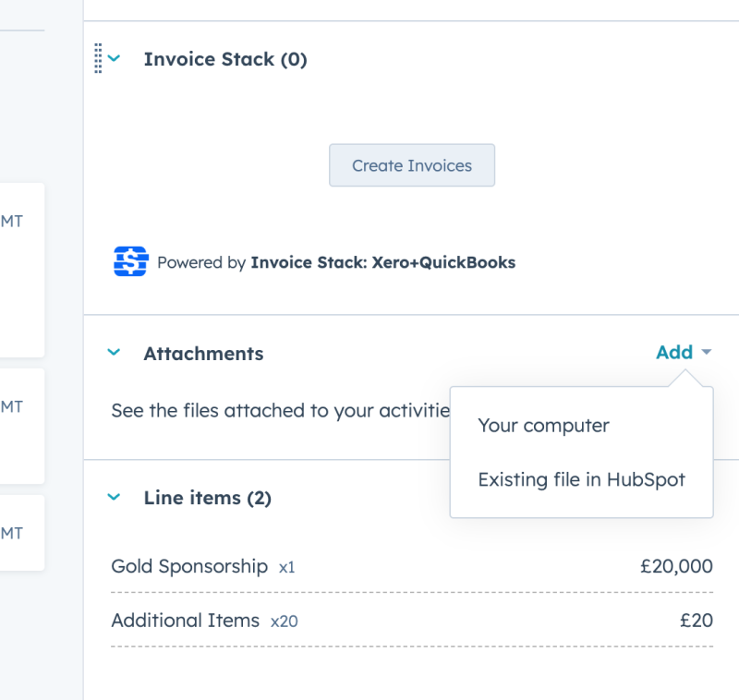Click the Invoice Stack (0) heading
Image resolution: width=739 pixels, height=700 pixels.
(x=224, y=58)
